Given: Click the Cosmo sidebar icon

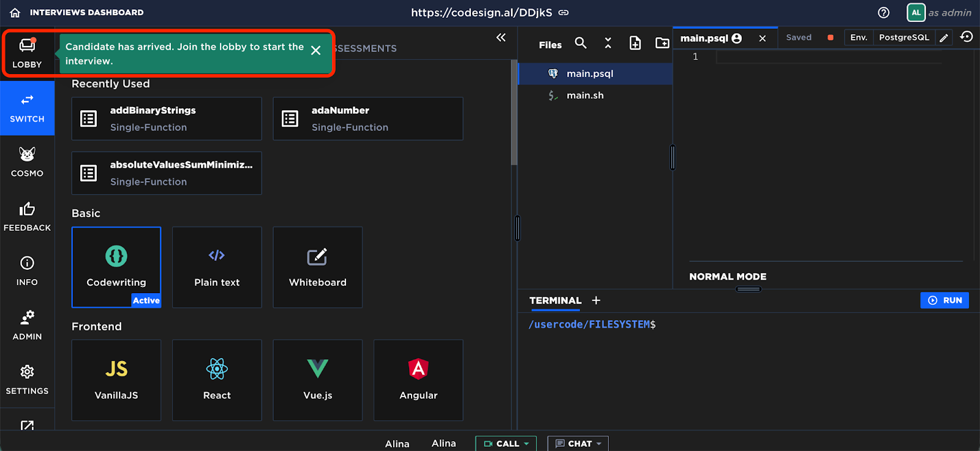Looking at the screenshot, I should [27, 162].
